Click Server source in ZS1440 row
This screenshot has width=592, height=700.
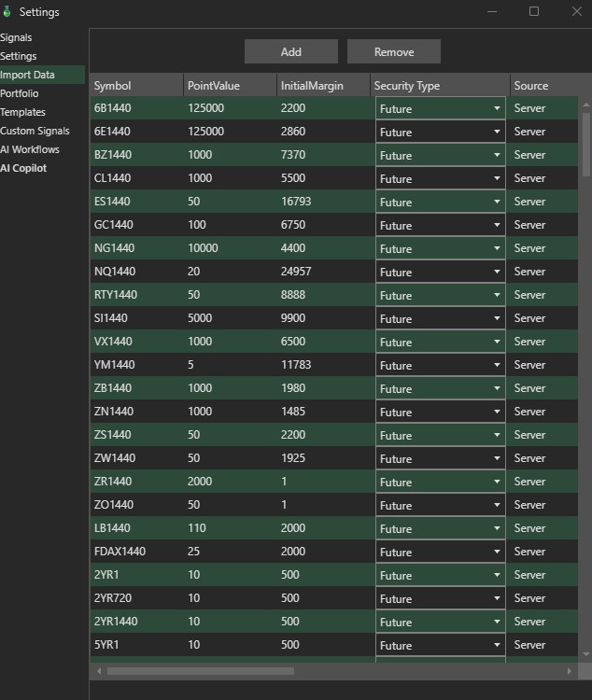point(529,435)
